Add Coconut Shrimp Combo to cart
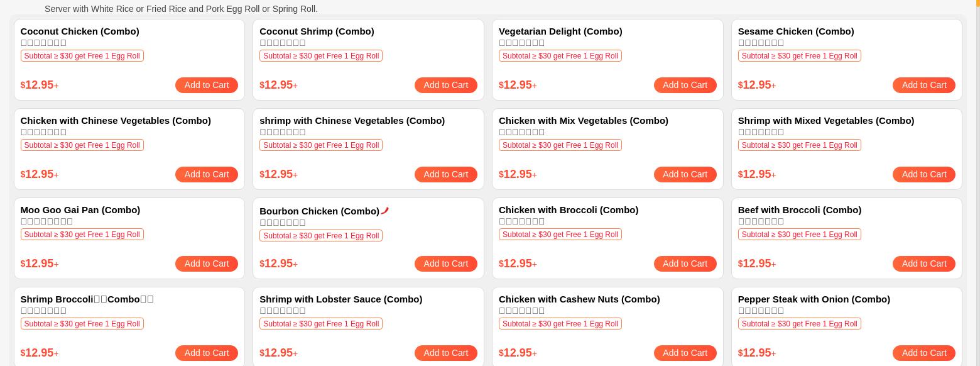980x366 pixels. pos(445,85)
